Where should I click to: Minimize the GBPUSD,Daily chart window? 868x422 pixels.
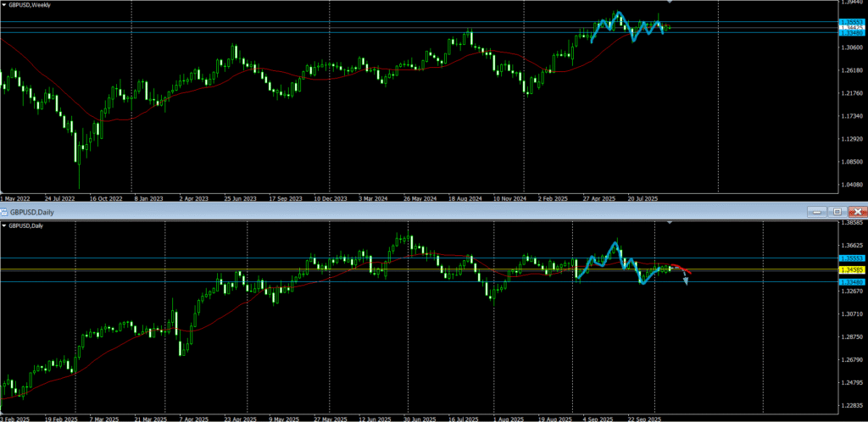[x=815, y=211]
